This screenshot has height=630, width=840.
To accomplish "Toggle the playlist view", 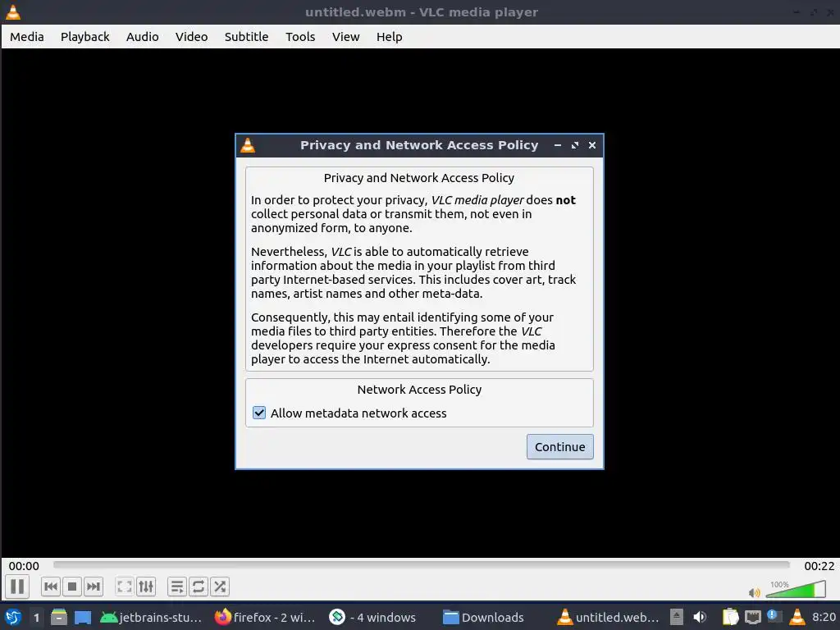I will (177, 587).
